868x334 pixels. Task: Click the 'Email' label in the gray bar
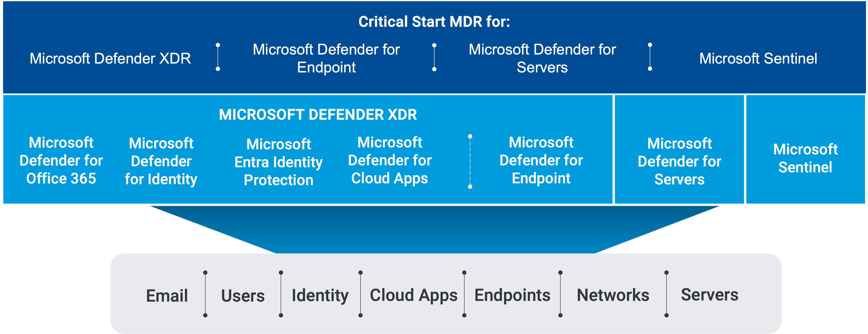point(167,296)
